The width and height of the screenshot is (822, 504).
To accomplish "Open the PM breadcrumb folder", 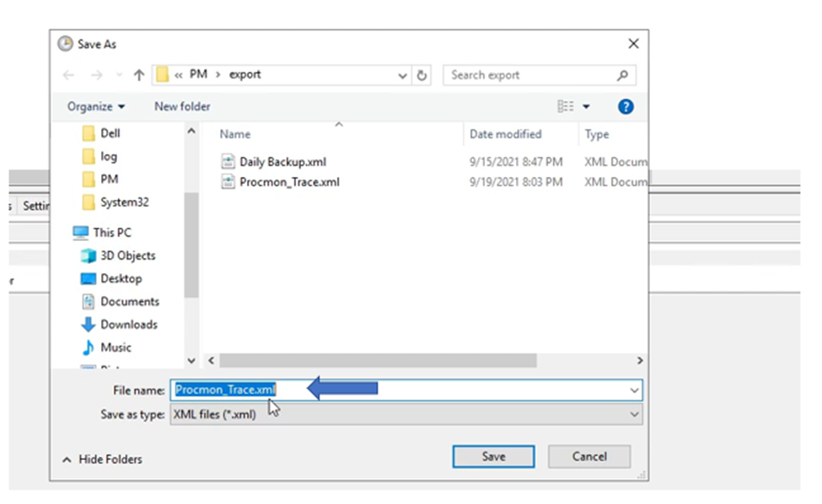I will click(198, 74).
